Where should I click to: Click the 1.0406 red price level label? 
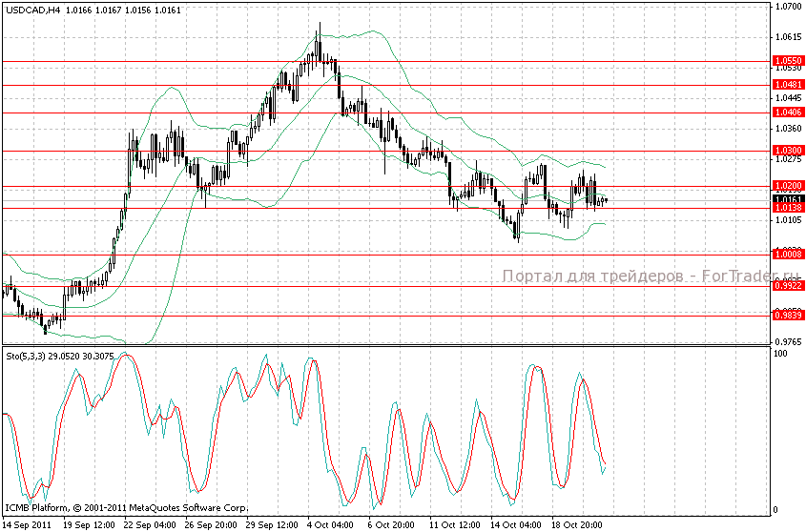(788, 113)
